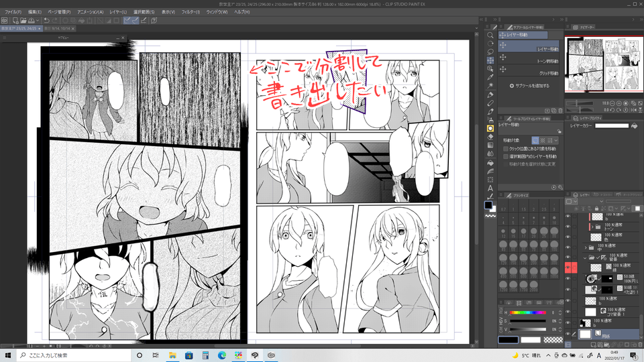Click navigator zoom in plus icon
This screenshot has width=644, height=362.
[619, 103]
